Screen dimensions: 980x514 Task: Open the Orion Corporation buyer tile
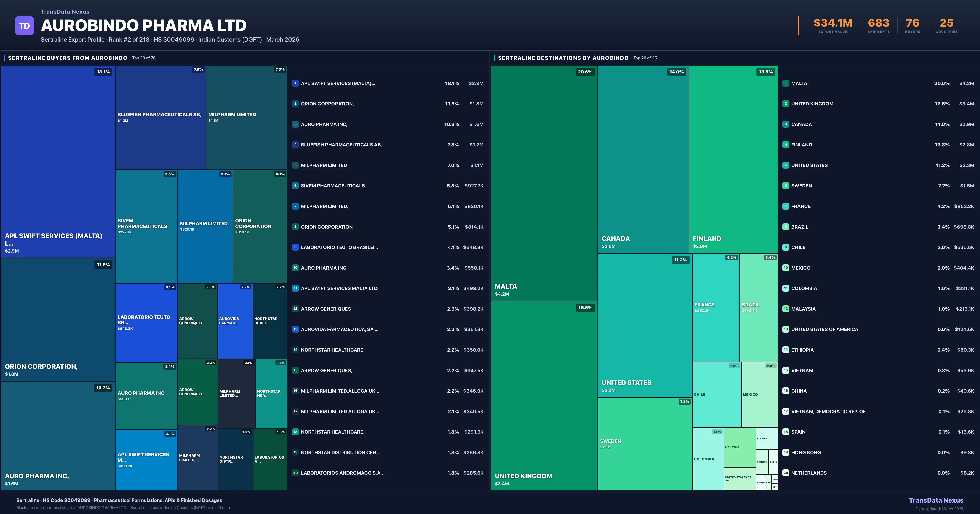(x=58, y=319)
